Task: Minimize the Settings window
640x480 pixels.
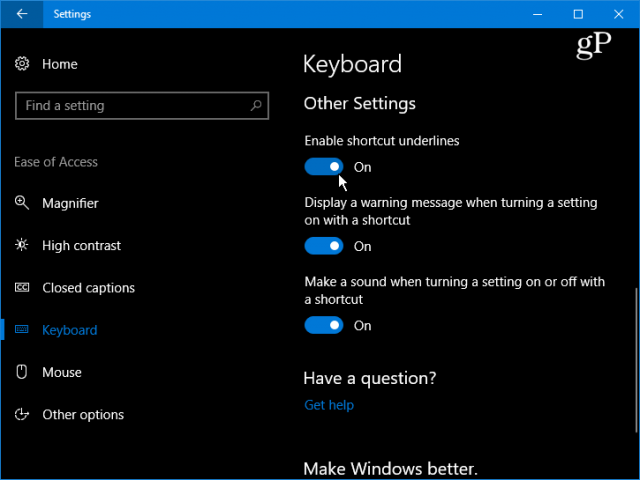Action: pos(538,14)
